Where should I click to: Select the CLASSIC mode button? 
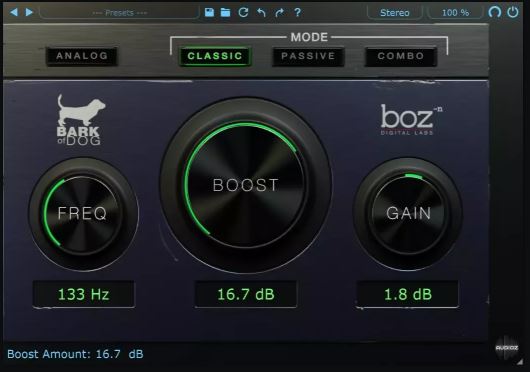215,56
